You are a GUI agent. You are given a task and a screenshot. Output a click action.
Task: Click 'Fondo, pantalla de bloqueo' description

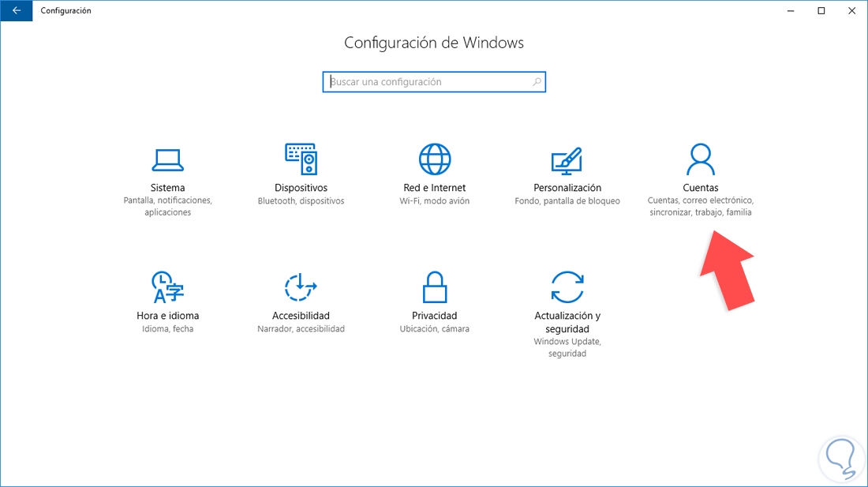(567, 201)
